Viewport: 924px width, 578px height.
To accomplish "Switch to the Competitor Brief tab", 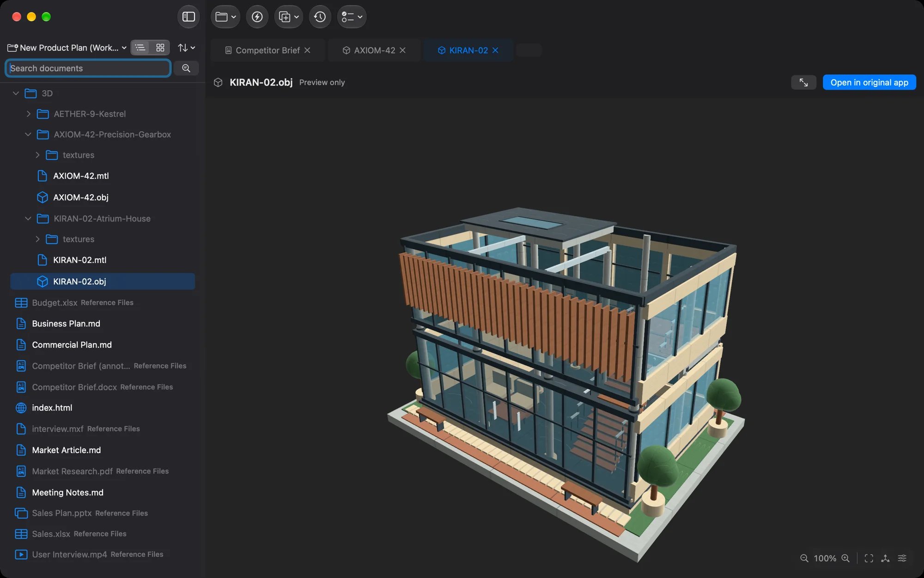I will click(x=267, y=50).
